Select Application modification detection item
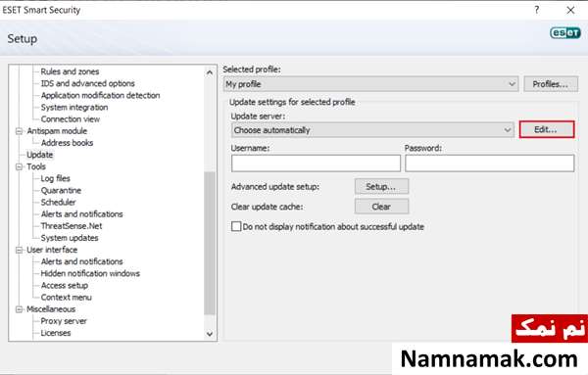 [100, 96]
